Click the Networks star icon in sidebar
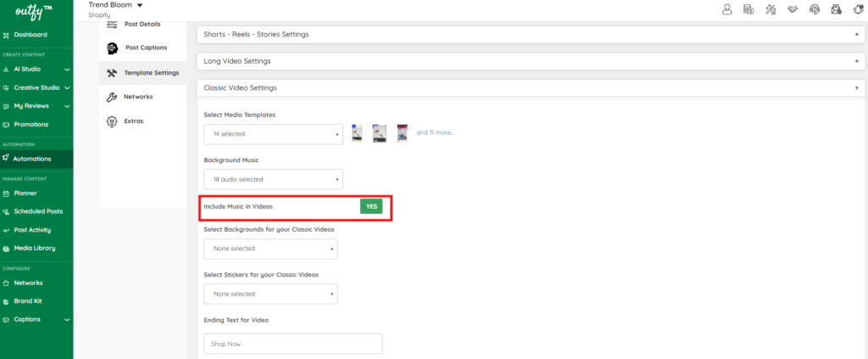Screen dimensions: 868x359 [x=6, y=283]
